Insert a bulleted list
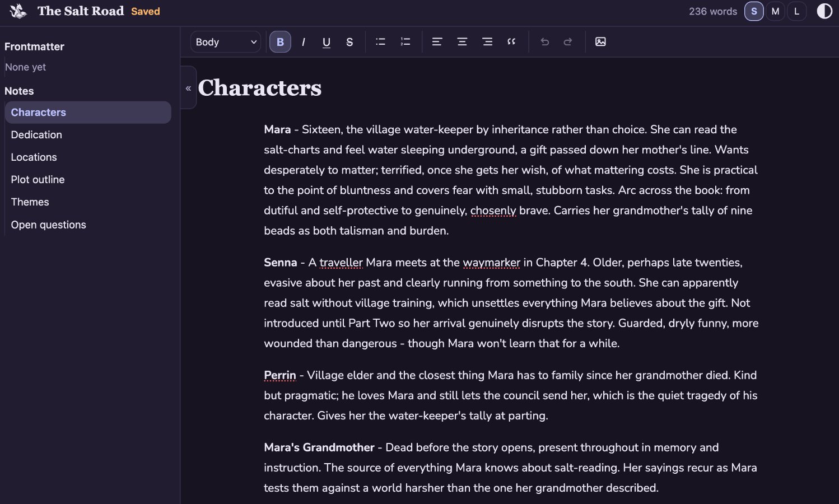This screenshot has height=504, width=839. [x=380, y=42]
